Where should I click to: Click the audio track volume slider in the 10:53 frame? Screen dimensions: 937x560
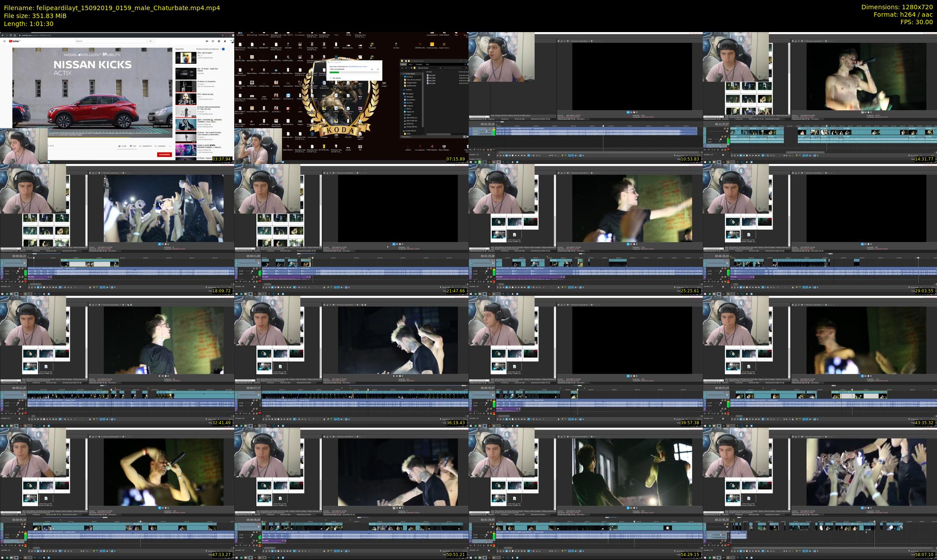pos(486,131)
